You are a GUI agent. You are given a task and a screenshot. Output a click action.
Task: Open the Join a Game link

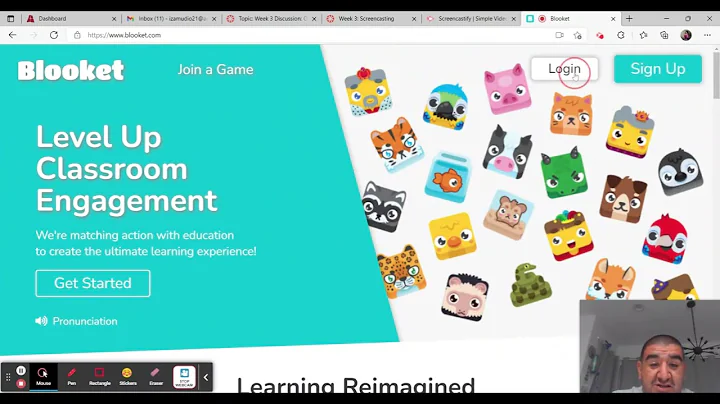point(215,69)
